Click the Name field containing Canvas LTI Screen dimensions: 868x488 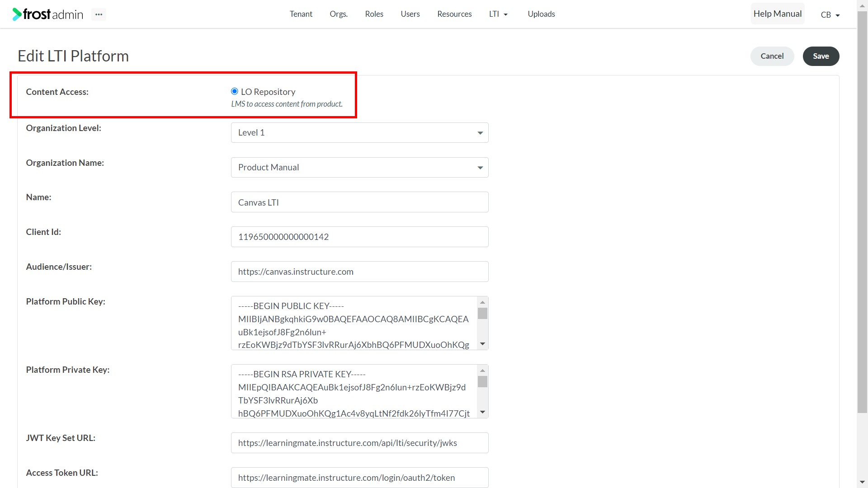click(360, 202)
